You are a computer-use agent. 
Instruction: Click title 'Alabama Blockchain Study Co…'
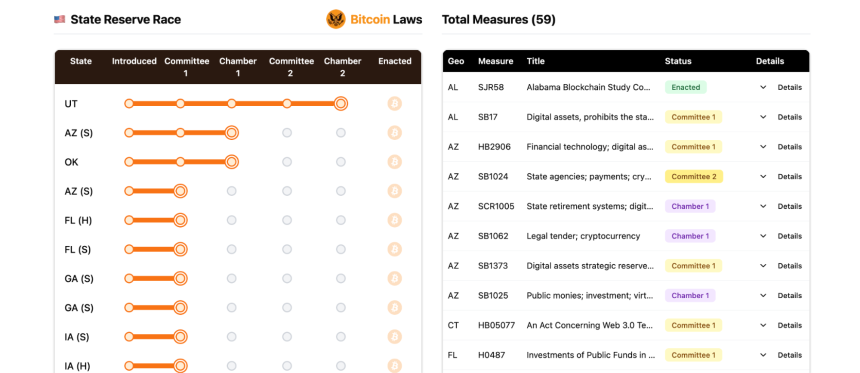pyautogui.click(x=590, y=87)
